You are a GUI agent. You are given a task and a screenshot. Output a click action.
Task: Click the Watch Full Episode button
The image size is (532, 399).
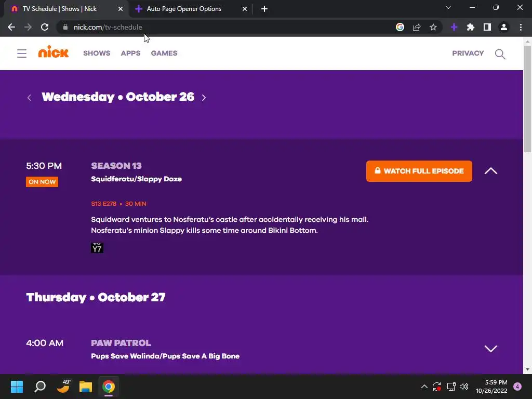[419, 171]
